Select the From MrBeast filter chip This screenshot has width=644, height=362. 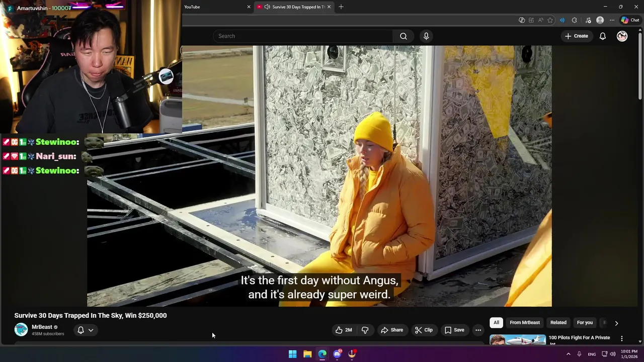click(525, 323)
